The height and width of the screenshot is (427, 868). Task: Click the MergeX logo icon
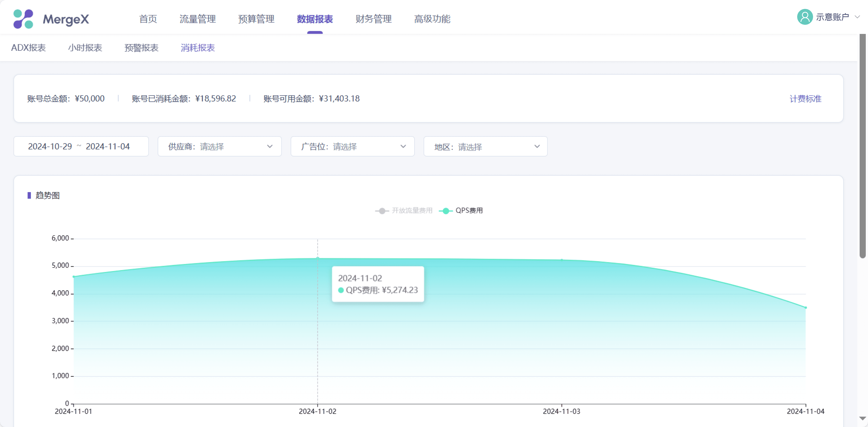pyautogui.click(x=23, y=19)
